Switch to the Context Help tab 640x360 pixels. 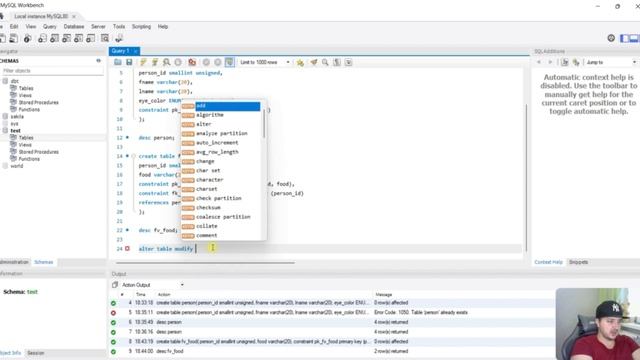point(548,262)
